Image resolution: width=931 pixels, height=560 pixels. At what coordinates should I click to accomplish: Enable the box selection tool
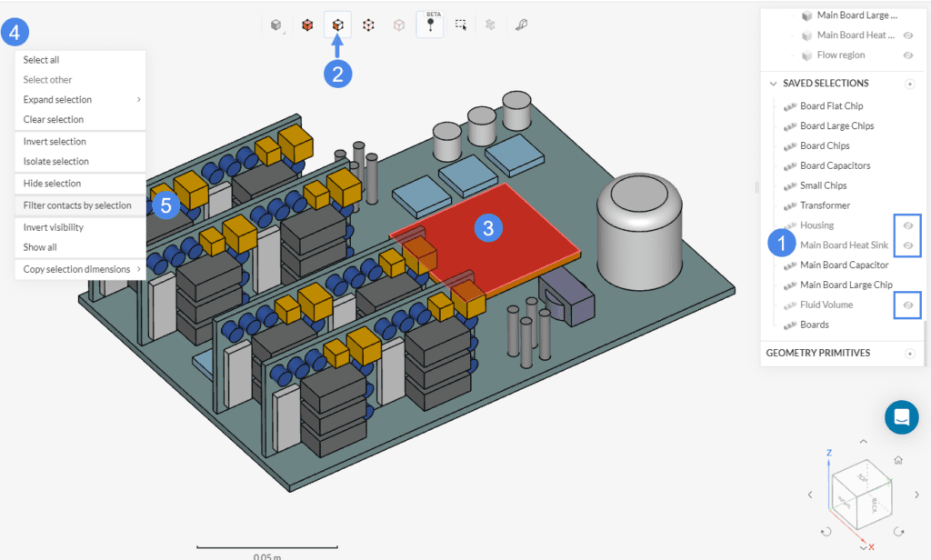click(x=460, y=25)
